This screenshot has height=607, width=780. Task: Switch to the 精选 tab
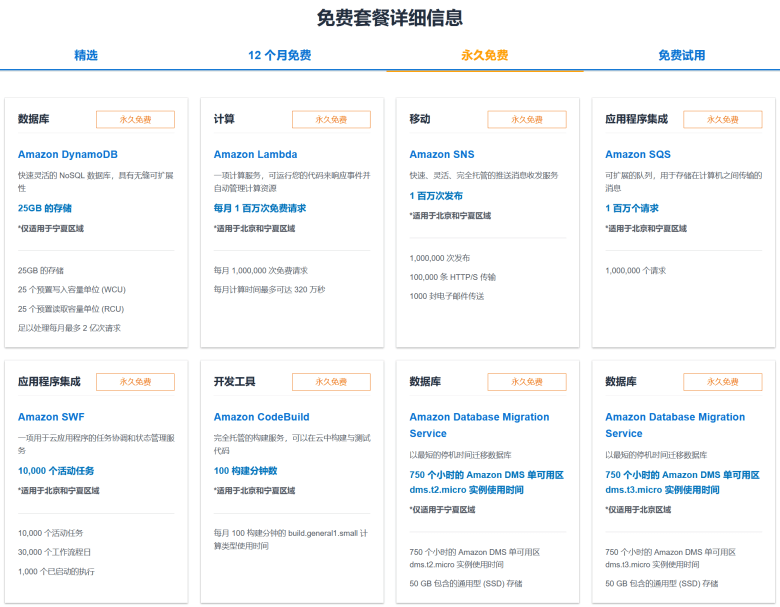pos(86,55)
